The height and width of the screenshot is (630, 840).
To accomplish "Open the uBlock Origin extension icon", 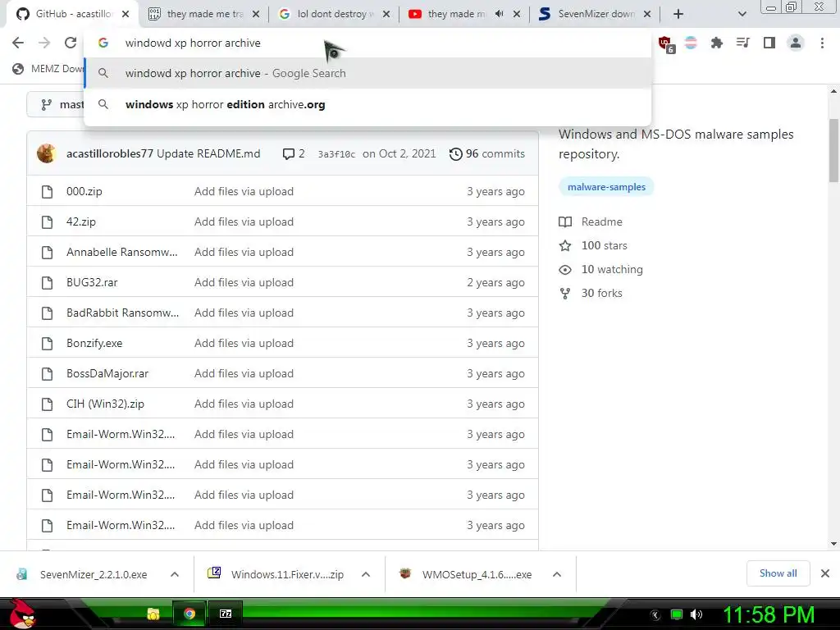I will click(666, 44).
